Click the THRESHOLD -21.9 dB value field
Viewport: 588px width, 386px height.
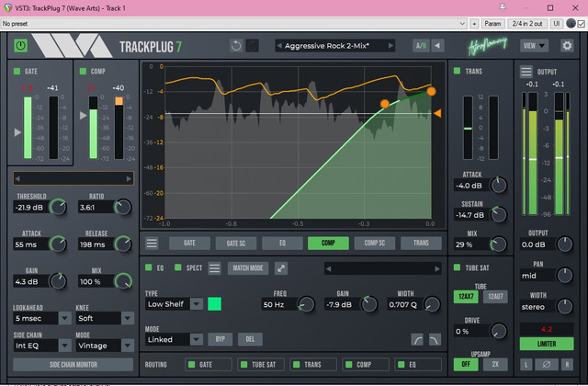[x=31, y=208]
